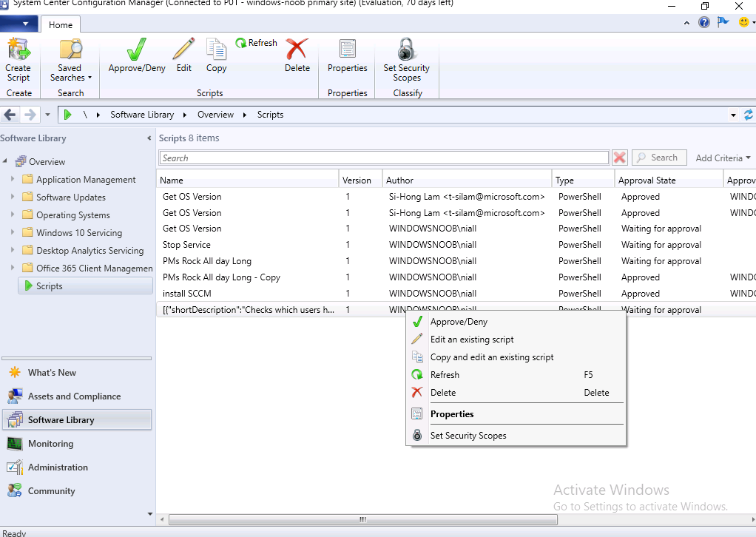Choose Properties from the context menu

click(x=516, y=414)
